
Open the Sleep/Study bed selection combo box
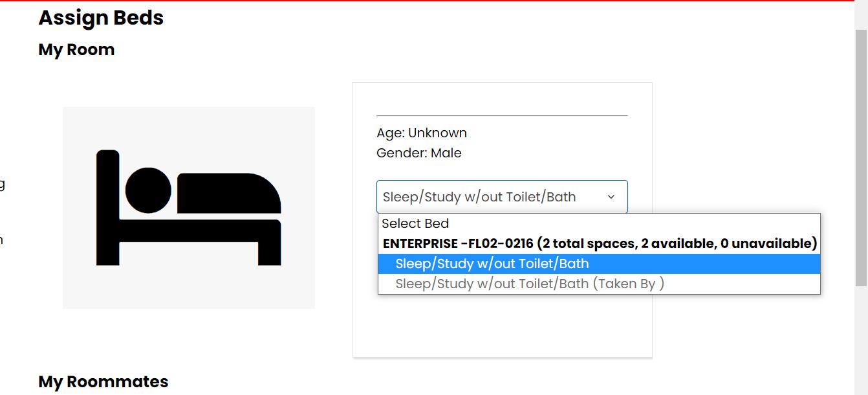click(x=492, y=197)
